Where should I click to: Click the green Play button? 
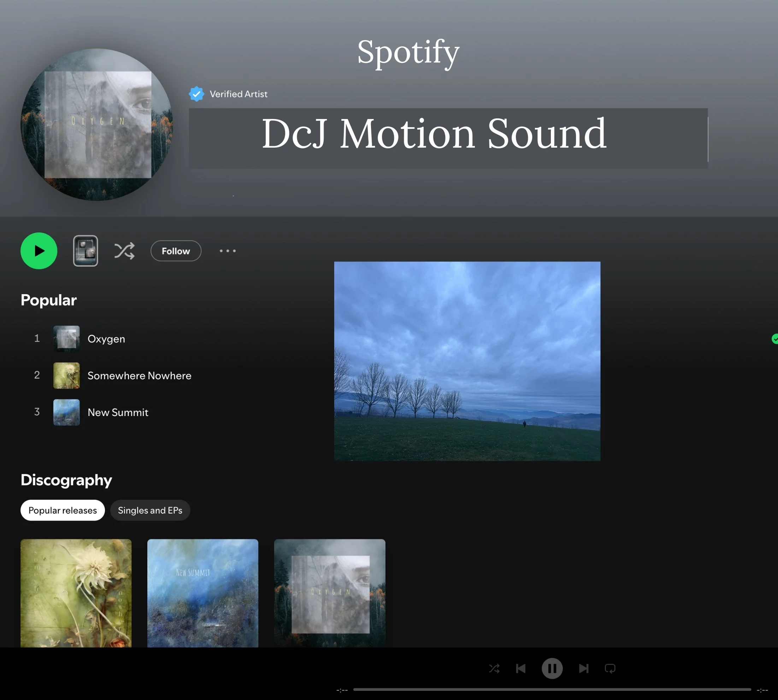39,251
